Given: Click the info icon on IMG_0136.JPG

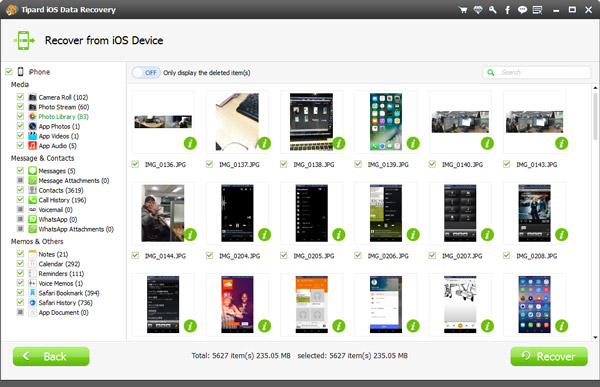Looking at the screenshot, I should pyautogui.click(x=190, y=143).
